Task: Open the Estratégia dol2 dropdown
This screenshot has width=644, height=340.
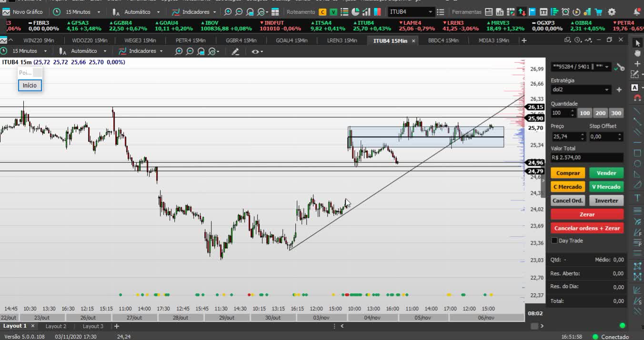Action: [x=581, y=90]
